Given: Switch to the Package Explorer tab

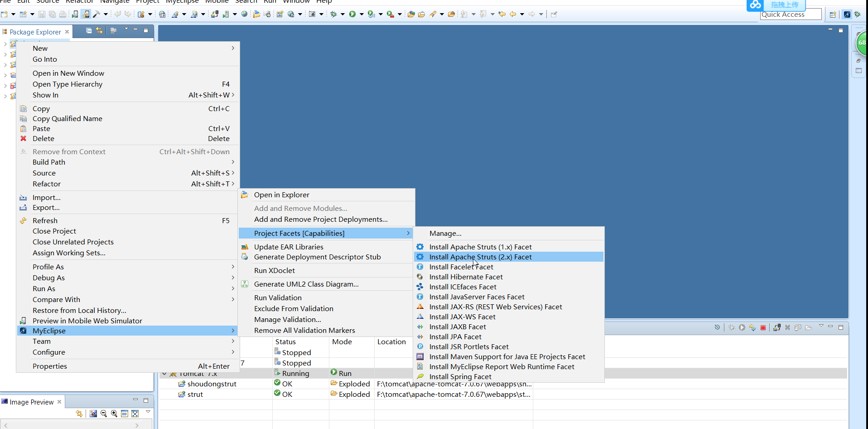Looking at the screenshot, I should point(35,32).
